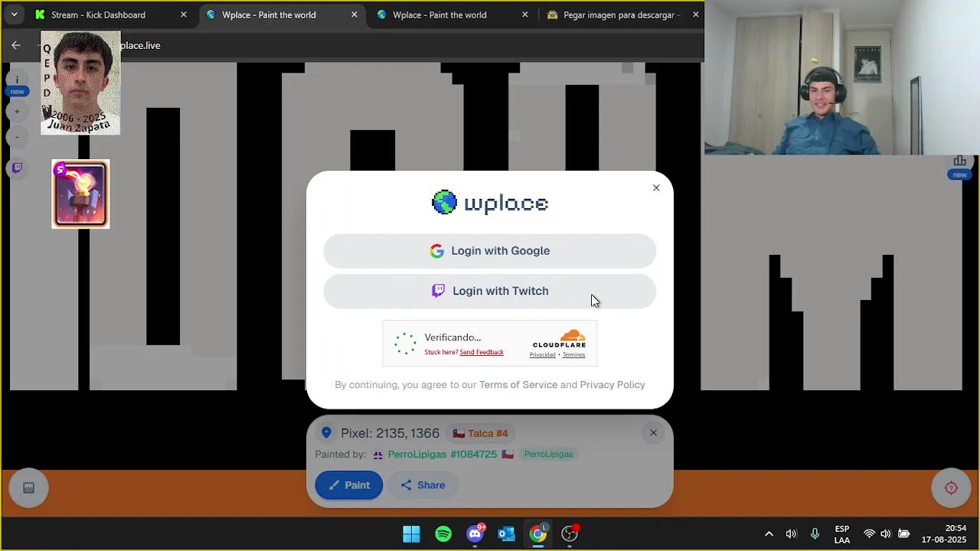Click Login with Twitch button
This screenshot has height=551, width=980.
(x=490, y=291)
